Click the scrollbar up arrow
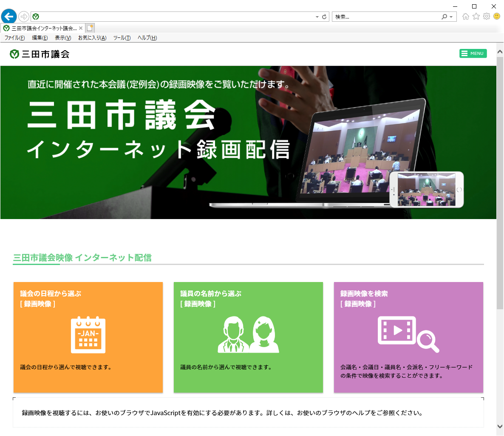 [x=500, y=52]
